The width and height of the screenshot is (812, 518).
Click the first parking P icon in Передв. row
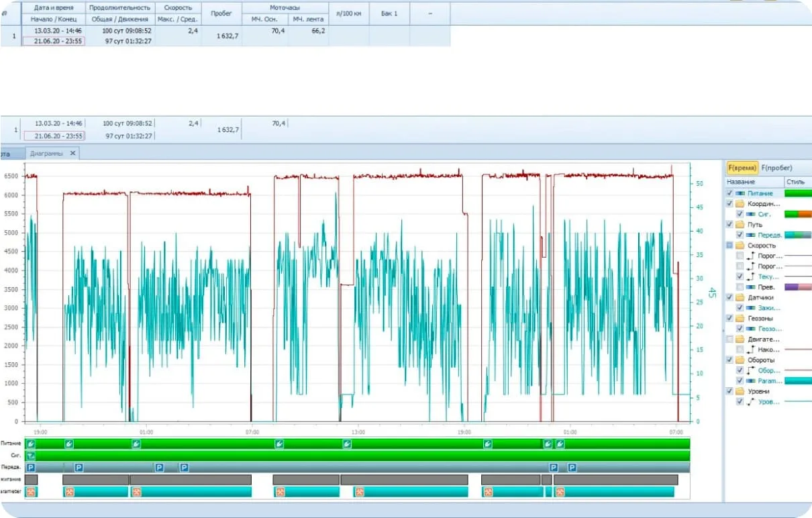pos(31,468)
